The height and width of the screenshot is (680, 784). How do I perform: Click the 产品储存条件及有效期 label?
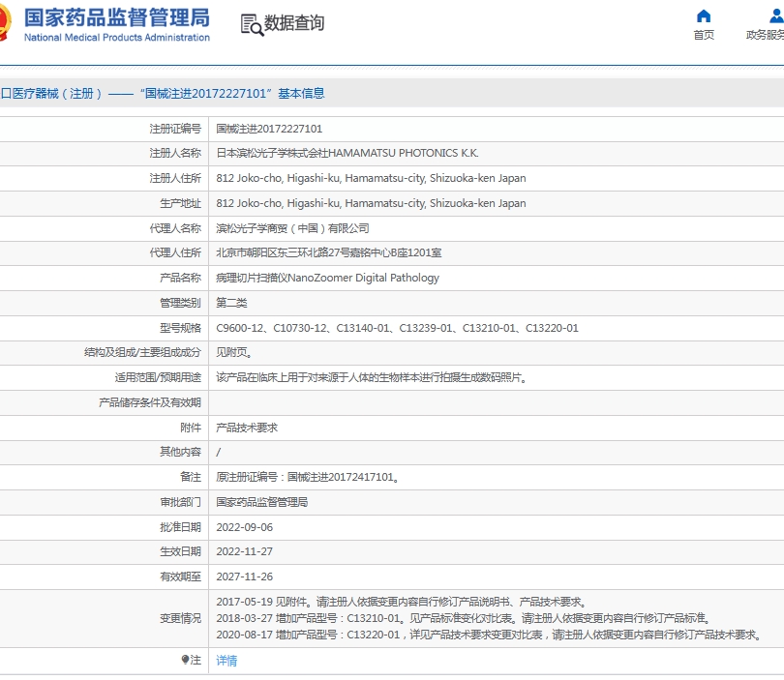point(150,402)
